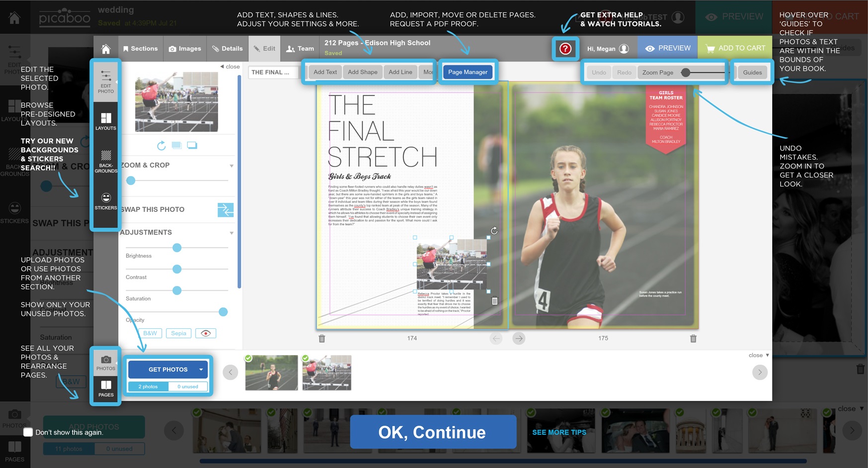Open the Layouts panel icon
The image size is (868, 468).
[x=106, y=121]
